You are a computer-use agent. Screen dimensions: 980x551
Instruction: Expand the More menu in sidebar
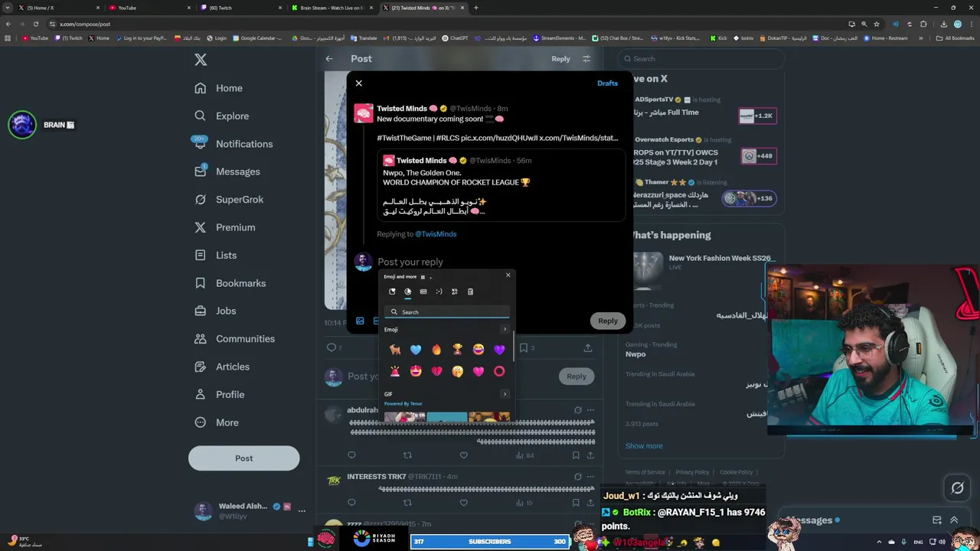click(x=217, y=422)
